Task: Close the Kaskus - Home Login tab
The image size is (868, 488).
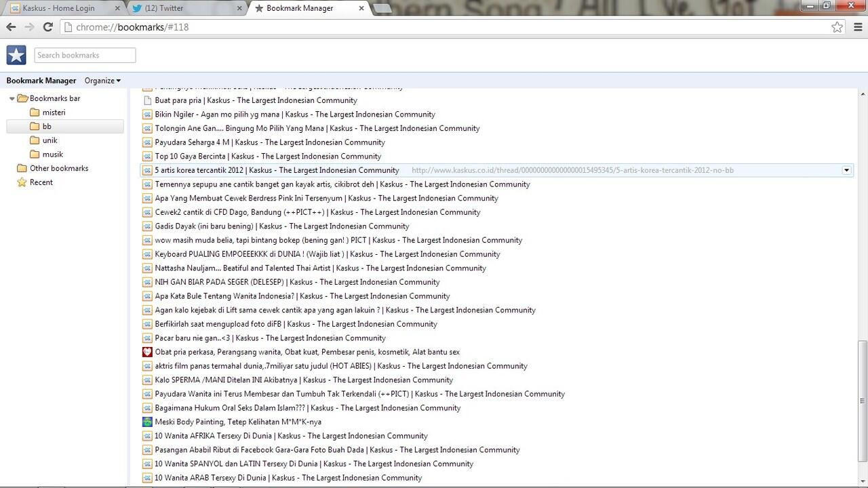Action: (x=117, y=9)
